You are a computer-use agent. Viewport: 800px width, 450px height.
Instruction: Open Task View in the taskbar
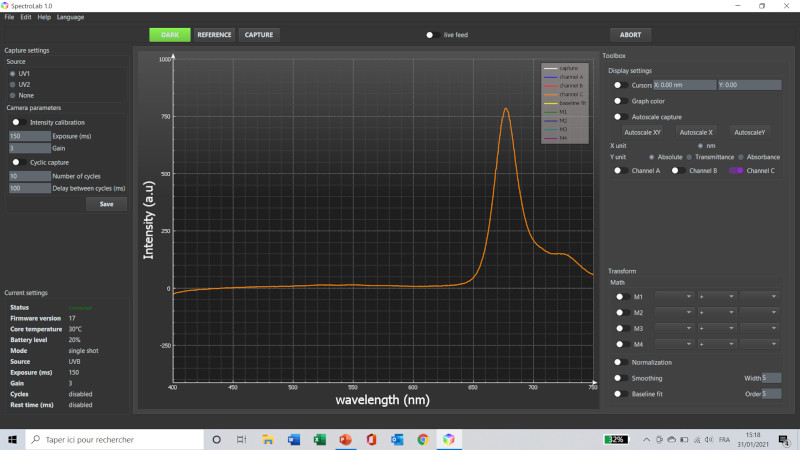(x=242, y=439)
